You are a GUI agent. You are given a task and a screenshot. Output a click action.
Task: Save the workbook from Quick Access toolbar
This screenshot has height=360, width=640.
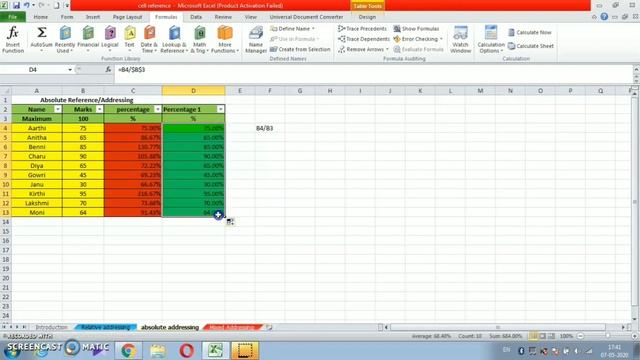(x=16, y=5)
